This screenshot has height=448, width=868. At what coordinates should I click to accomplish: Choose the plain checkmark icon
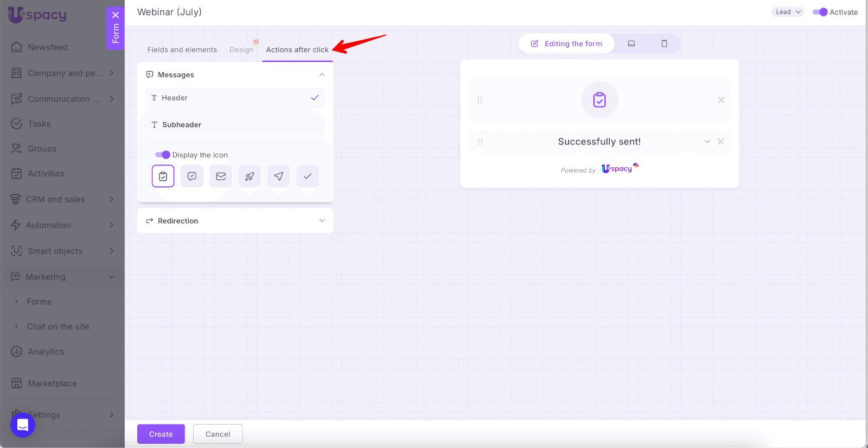tap(308, 176)
